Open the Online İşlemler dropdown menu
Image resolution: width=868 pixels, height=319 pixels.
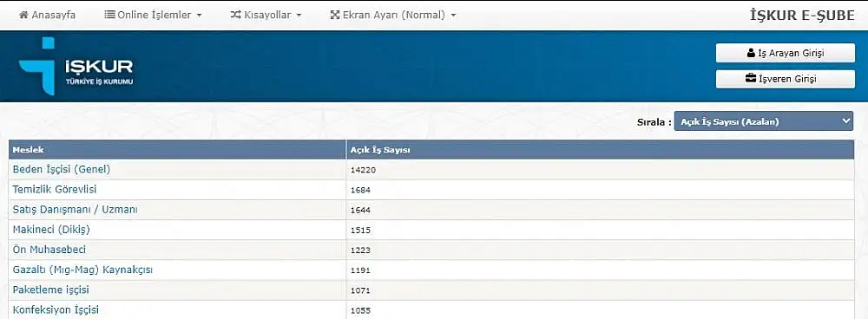(154, 15)
